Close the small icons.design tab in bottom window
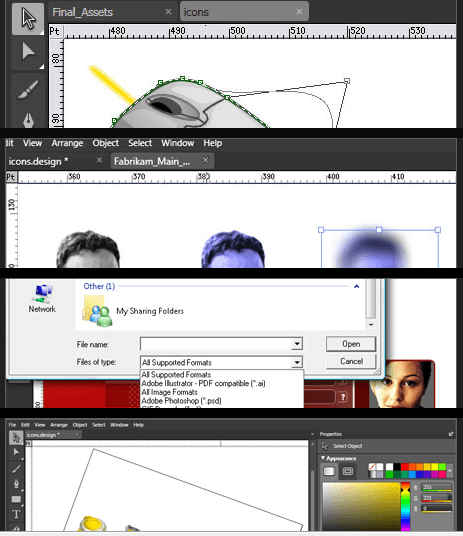 77,434
